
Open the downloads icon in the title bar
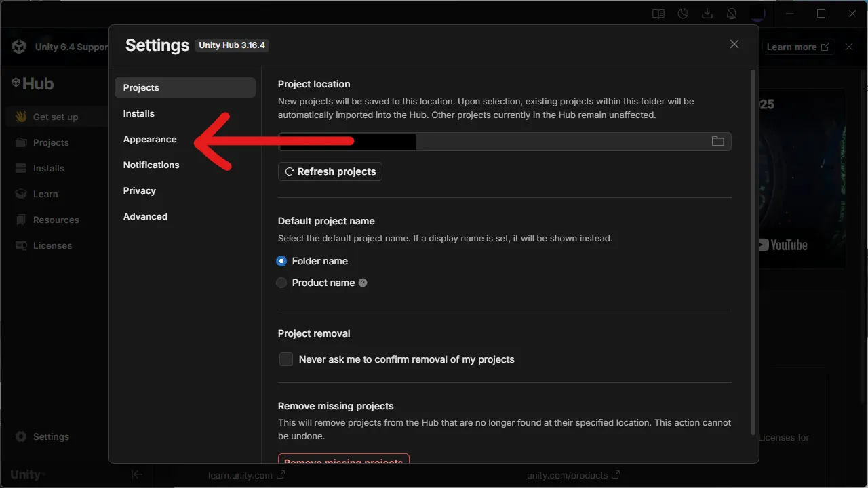click(x=707, y=14)
